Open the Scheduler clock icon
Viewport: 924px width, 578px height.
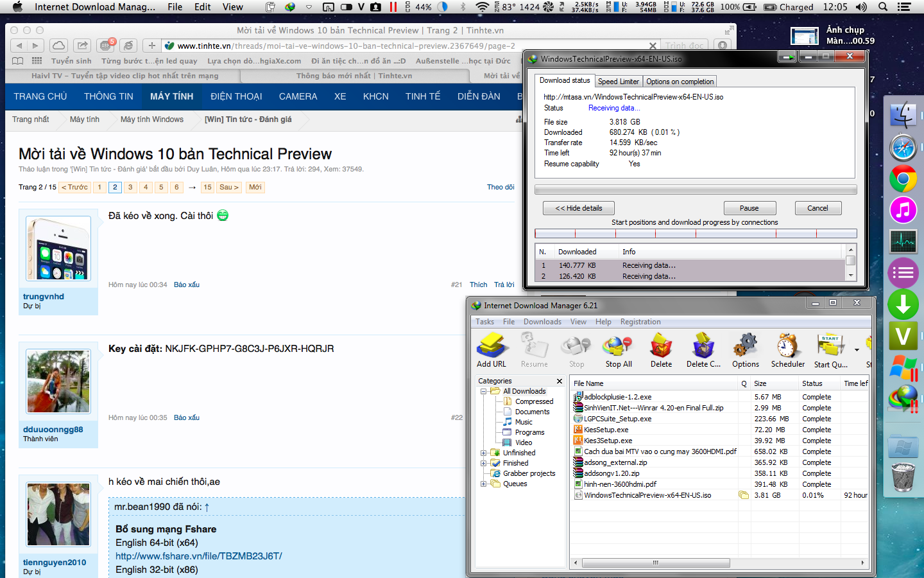click(787, 350)
